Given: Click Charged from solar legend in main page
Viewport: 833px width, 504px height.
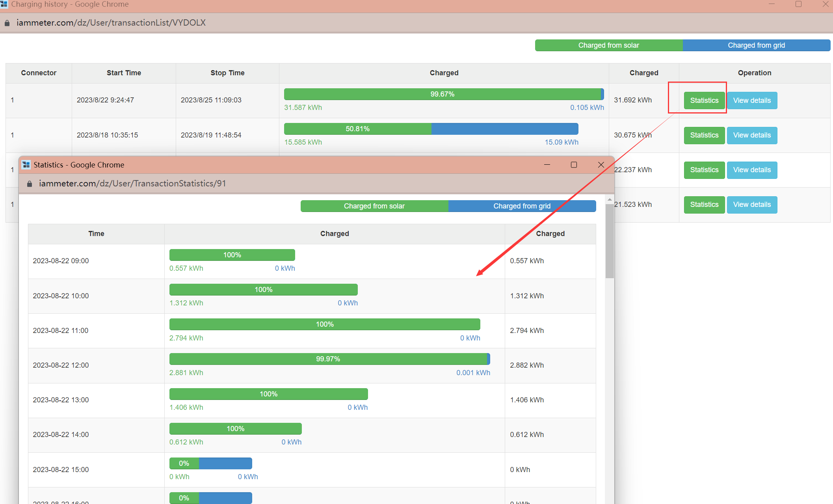Looking at the screenshot, I should [608, 45].
